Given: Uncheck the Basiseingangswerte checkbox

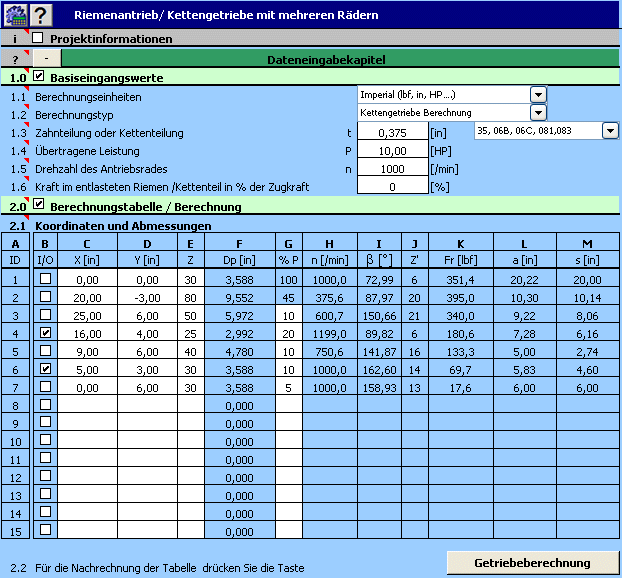Looking at the screenshot, I should (38, 76).
